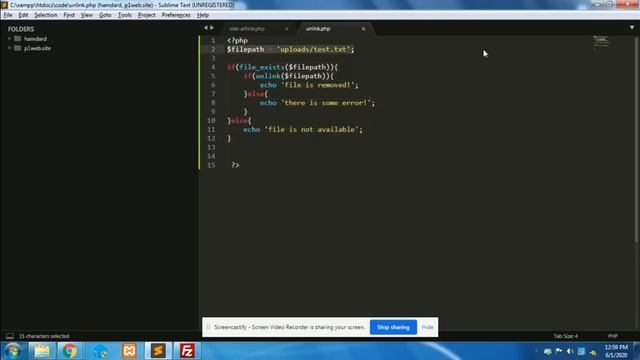Open the Help menu
The width and height of the screenshot is (640, 360).
click(203, 15)
